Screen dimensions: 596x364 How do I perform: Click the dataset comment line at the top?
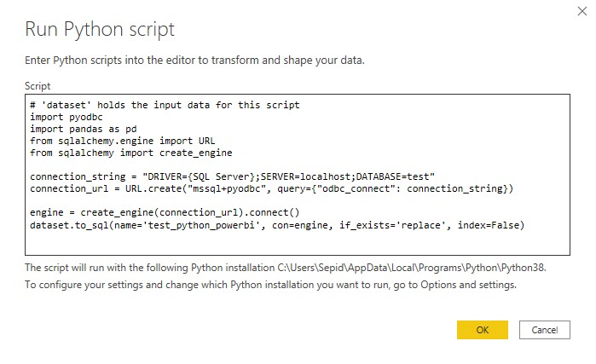click(x=164, y=105)
